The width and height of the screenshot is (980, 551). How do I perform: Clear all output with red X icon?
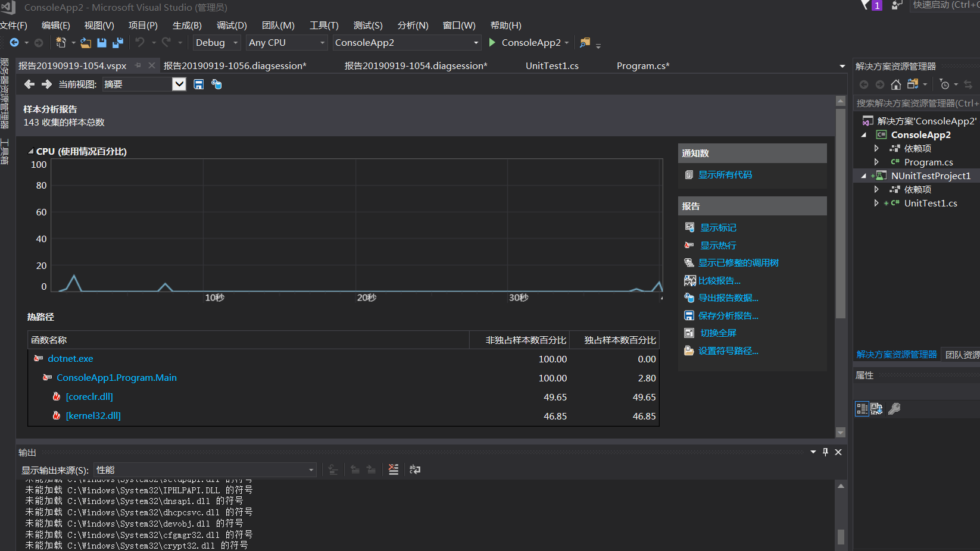pos(394,469)
